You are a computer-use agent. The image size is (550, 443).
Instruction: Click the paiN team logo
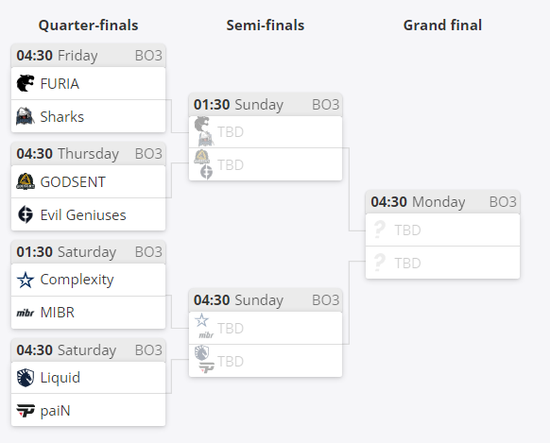pyautogui.click(x=25, y=410)
